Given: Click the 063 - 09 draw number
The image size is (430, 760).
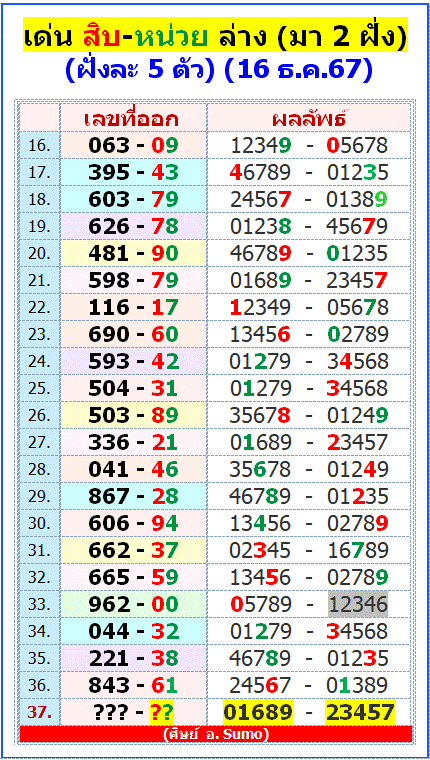Looking at the screenshot, I should coord(134,145).
